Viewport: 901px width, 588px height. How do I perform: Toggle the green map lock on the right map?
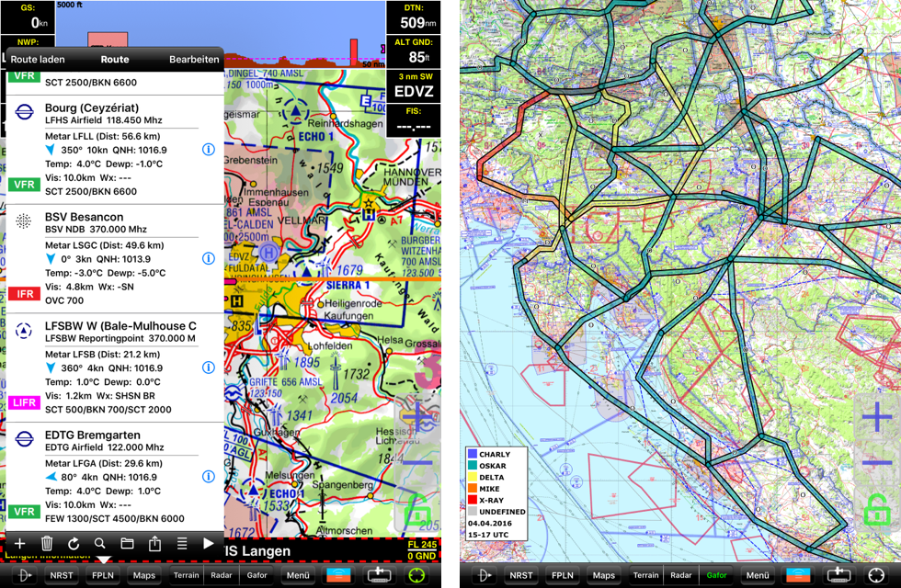click(x=875, y=510)
